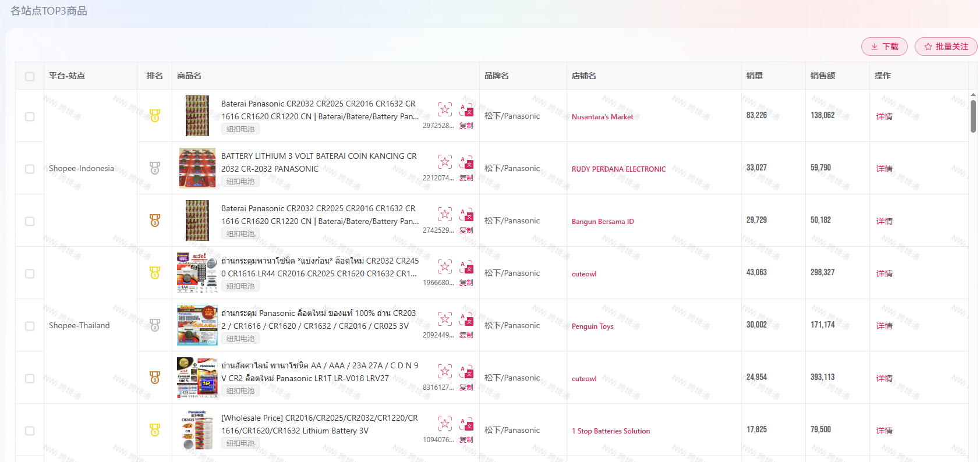
Task: Translate the 1 Stop Batteries Solution product title
Action: pos(466,424)
